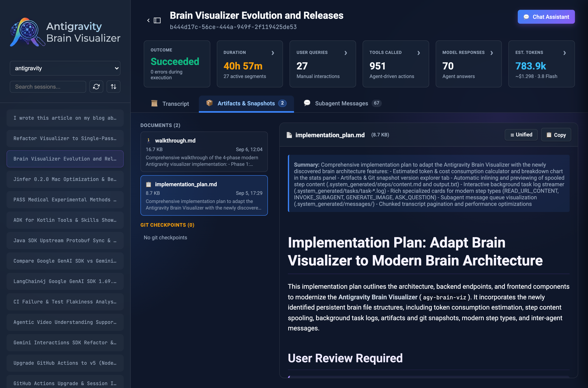Screen dimensions: 588x388
Task: Click the clipboard icon on implementation_plan.md card
Action: click(x=149, y=184)
